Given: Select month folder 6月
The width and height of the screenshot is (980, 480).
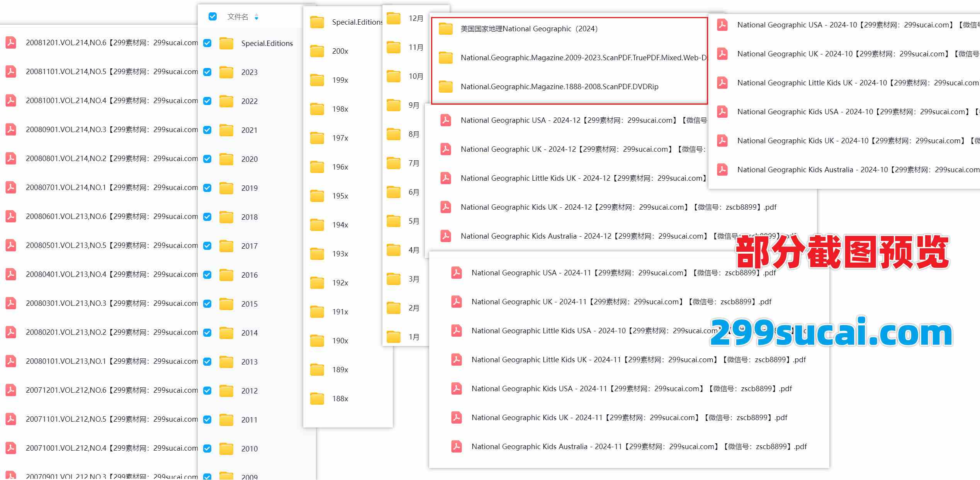Looking at the screenshot, I should click(414, 192).
